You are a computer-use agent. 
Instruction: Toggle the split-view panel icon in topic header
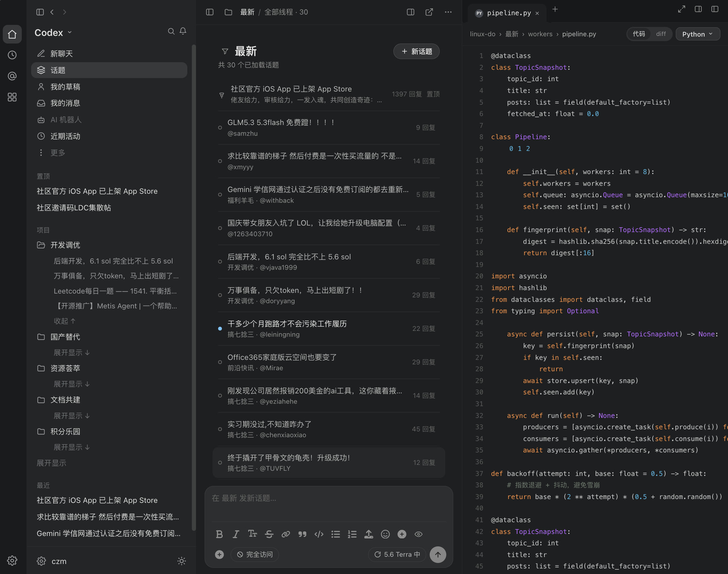point(411,12)
